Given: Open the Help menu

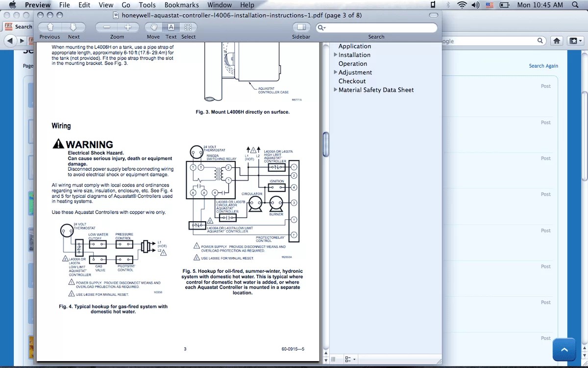Looking at the screenshot, I should [x=247, y=5].
